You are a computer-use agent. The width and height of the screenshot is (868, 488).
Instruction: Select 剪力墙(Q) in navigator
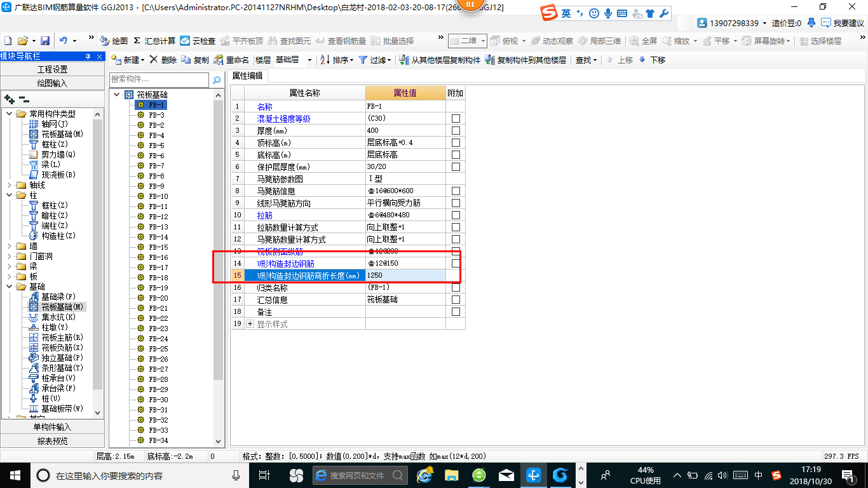pyautogui.click(x=53, y=154)
